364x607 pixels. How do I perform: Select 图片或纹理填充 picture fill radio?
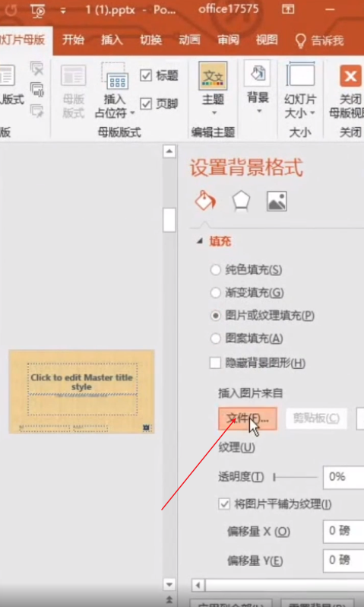click(x=215, y=316)
